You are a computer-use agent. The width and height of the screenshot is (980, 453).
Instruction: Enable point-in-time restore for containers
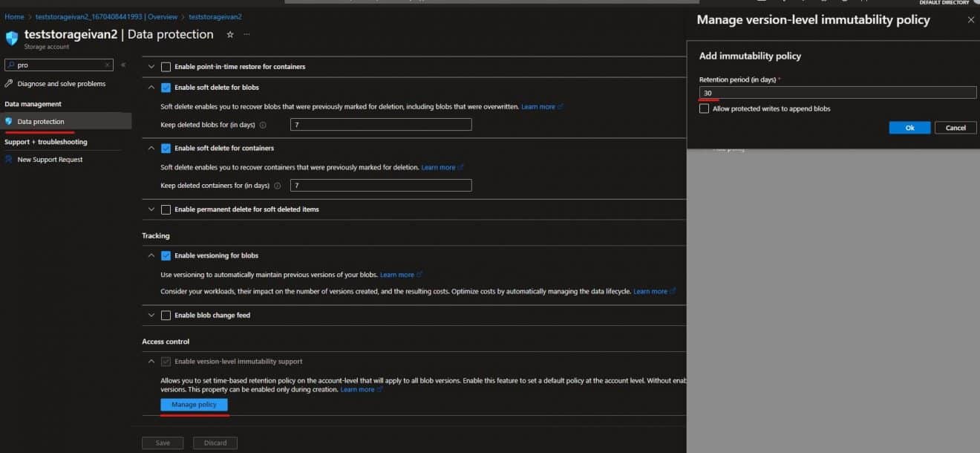(x=166, y=66)
